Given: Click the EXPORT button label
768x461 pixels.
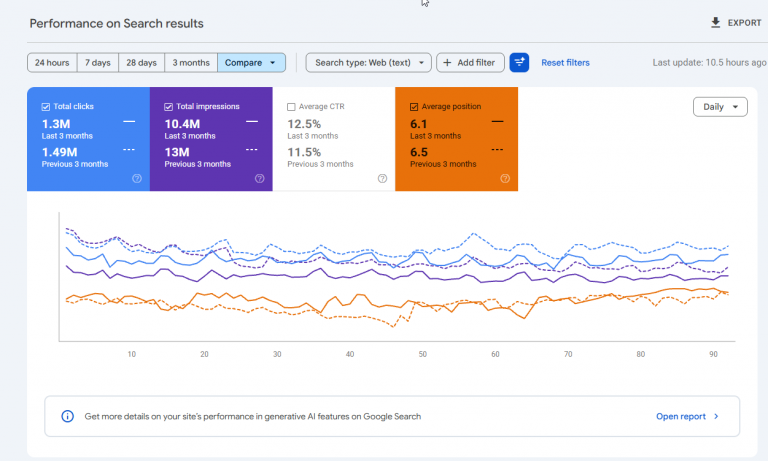Looking at the screenshot, I should tap(744, 23).
